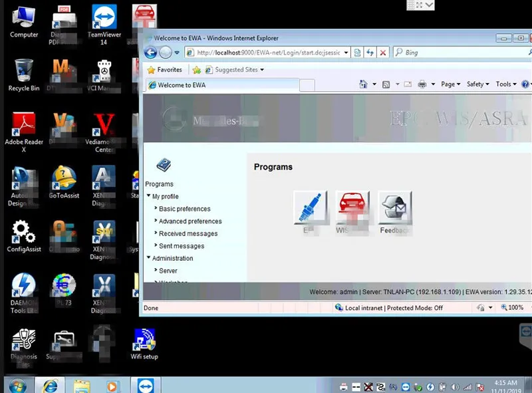The image size is (532, 393).
Task: Open Advanced preferences link
Action: [x=190, y=221]
